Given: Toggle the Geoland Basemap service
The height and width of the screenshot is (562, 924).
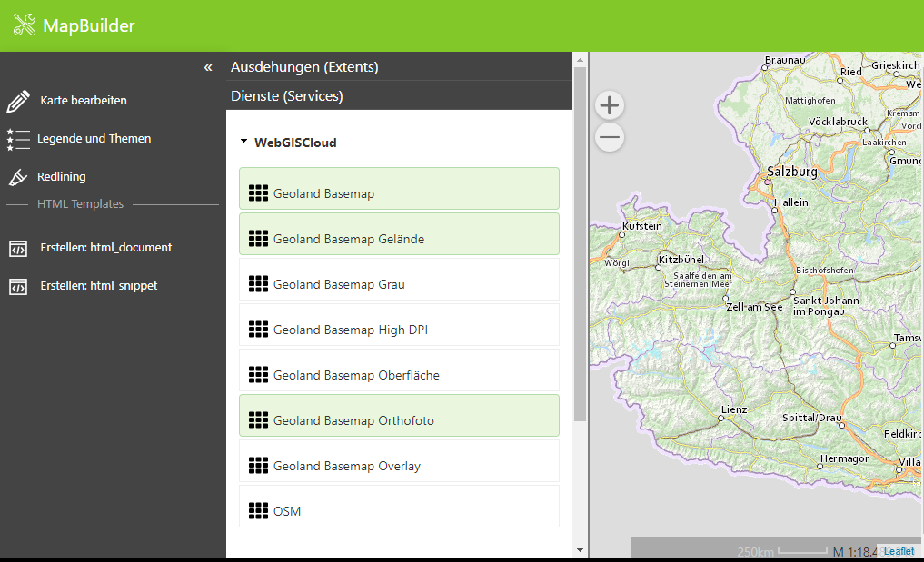Looking at the screenshot, I should (x=399, y=189).
